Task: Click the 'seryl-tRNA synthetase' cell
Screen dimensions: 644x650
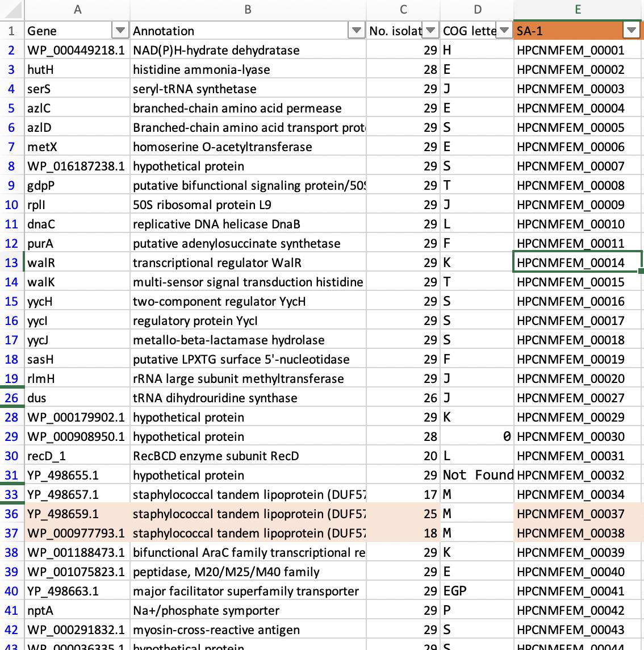Action: (248, 89)
